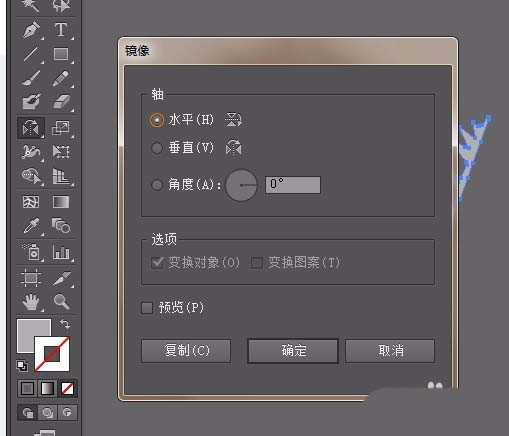This screenshot has height=436, width=509.
Task: Select 垂直(V) axis radio button
Action: pos(157,148)
